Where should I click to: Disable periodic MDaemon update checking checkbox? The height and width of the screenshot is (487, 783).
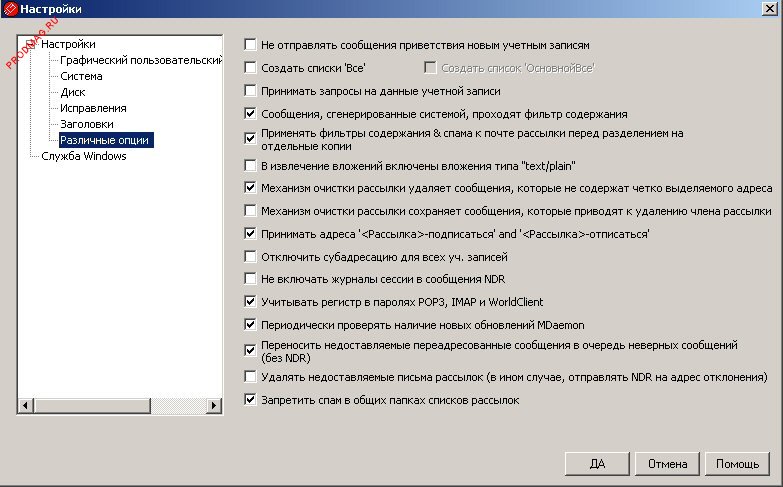(x=251, y=325)
